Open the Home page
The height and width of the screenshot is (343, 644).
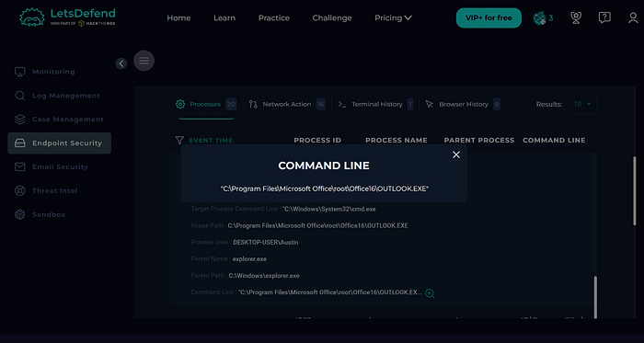(178, 18)
